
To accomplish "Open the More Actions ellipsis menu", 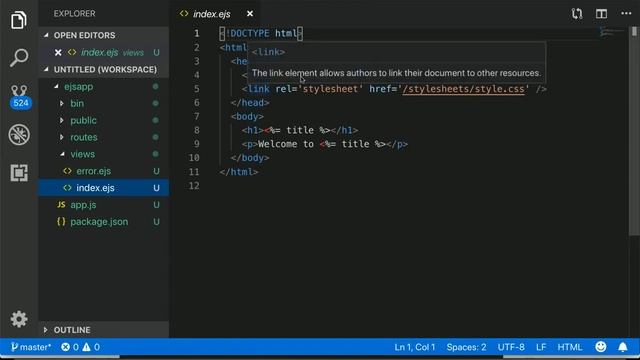I will tap(626, 14).
